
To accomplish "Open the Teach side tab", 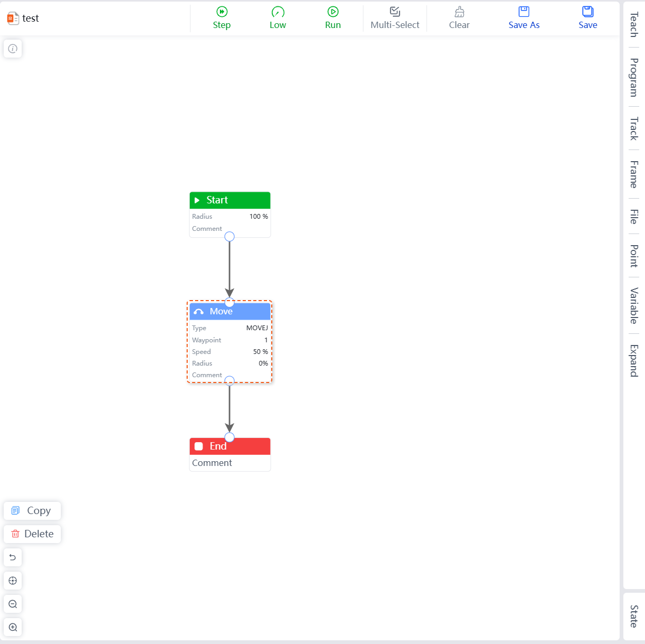I will pyautogui.click(x=633, y=24).
